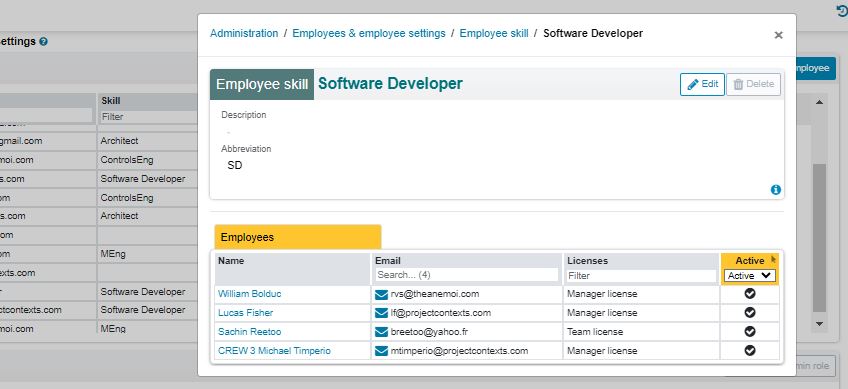This screenshot has height=389, width=848.
Task: Click email envelope icon for Sachin Reetoo
Action: point(381,332)
